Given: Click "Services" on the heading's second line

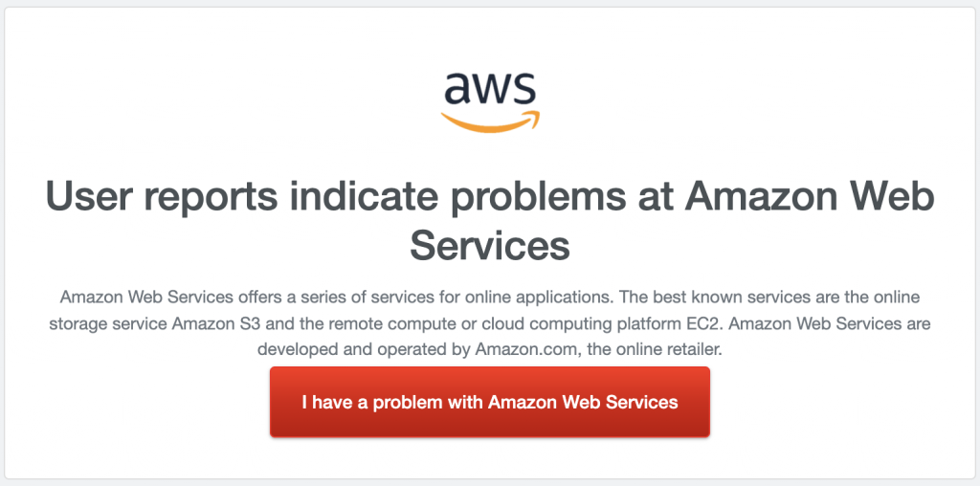Looking at the screenshot, I should (x=490, y=245).
